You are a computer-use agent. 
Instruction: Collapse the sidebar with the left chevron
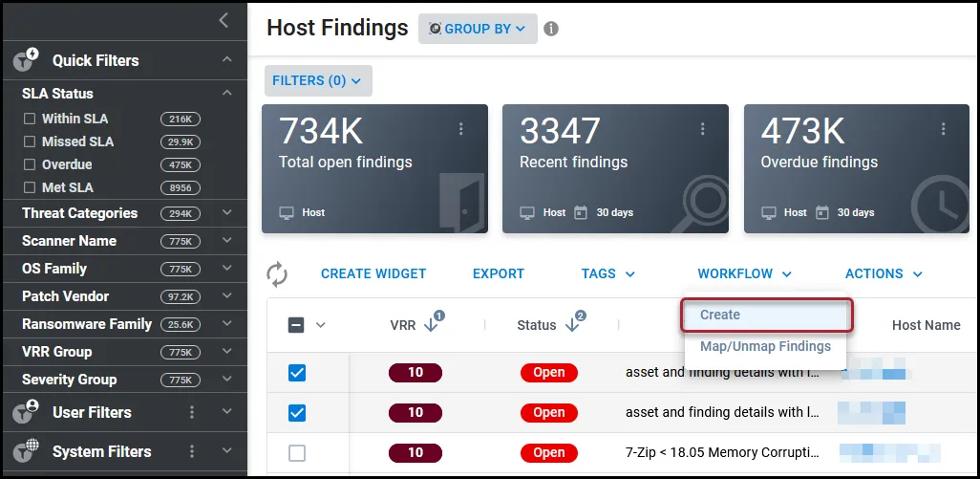[224, 21]
